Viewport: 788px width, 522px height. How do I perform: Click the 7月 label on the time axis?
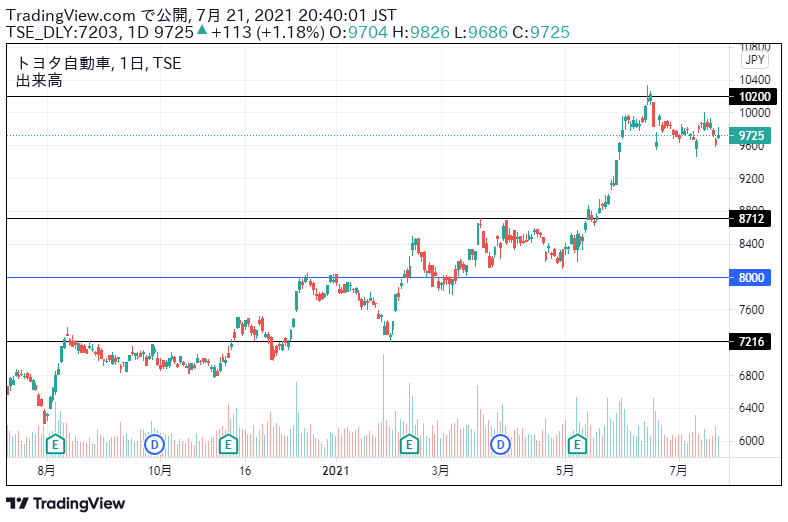[678, 471]
